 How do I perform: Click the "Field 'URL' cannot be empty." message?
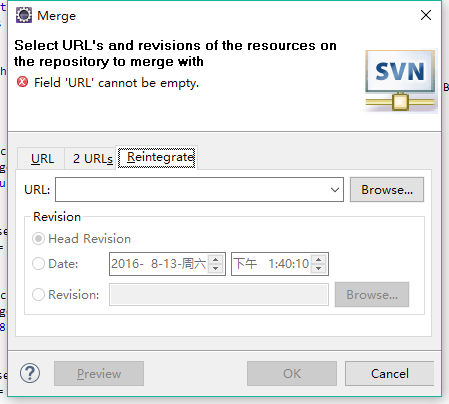(x=116, y=83)
